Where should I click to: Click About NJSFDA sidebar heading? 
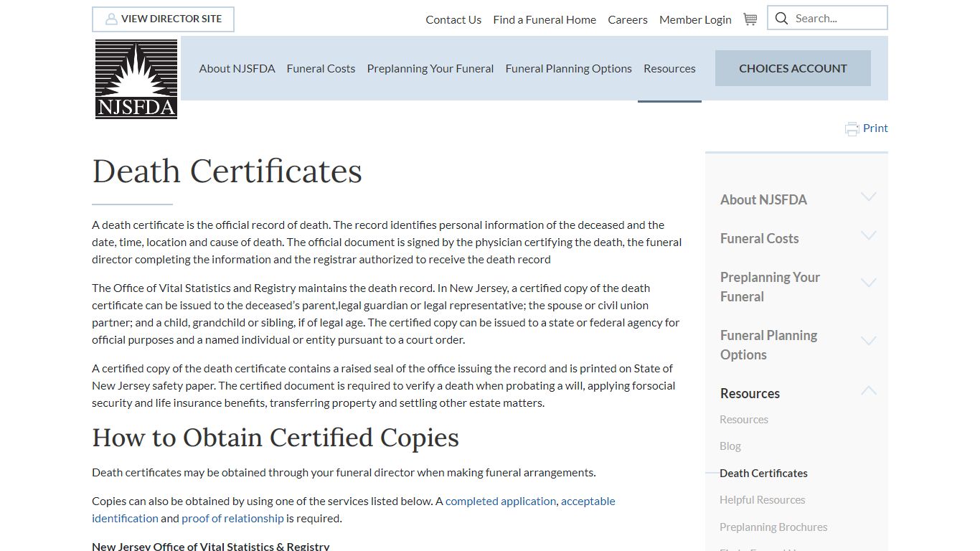[763, 199]
